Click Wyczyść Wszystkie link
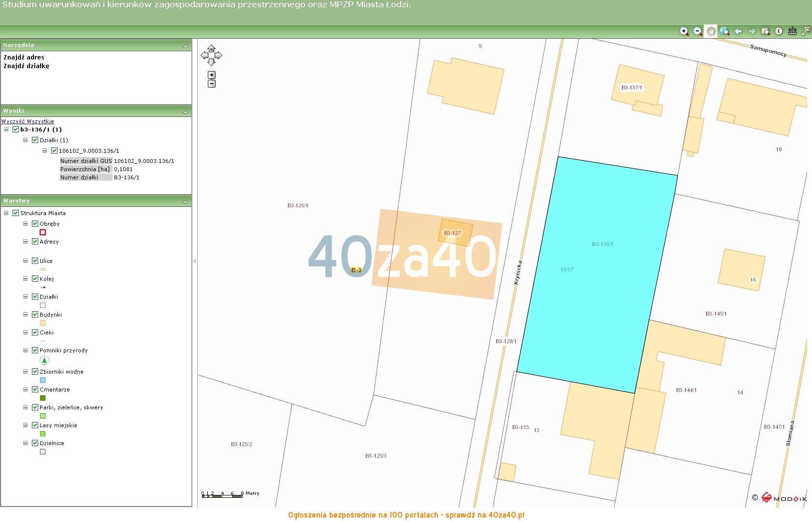This screenshot has width=812, height=522. tap(28, 121)
